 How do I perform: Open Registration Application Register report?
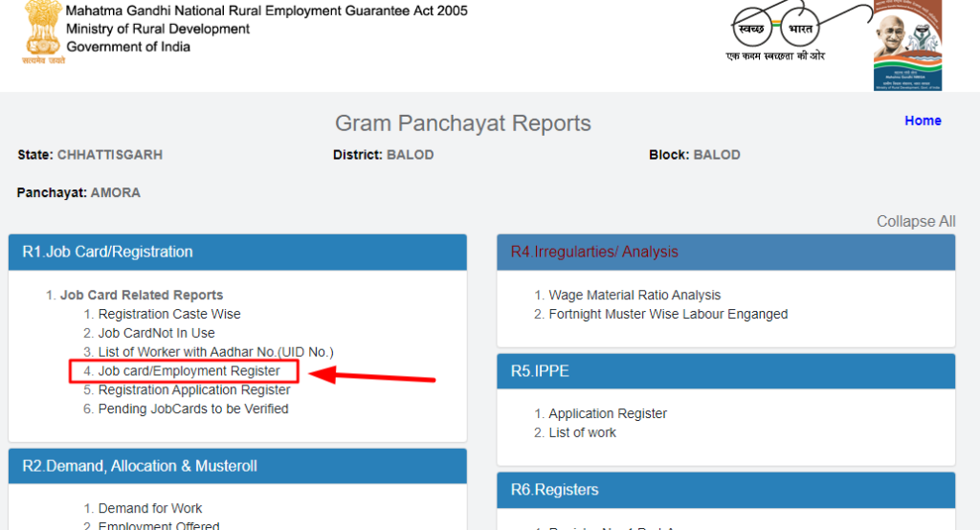tap(193, 390)
